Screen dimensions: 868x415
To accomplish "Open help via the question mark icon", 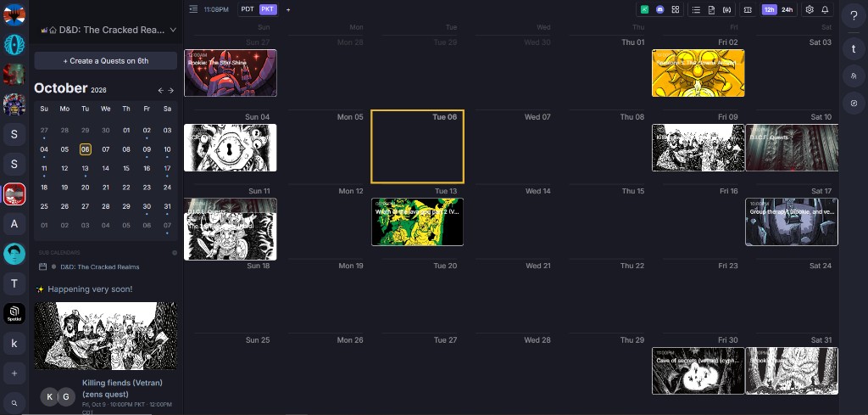I will click(x=854, y=16).
